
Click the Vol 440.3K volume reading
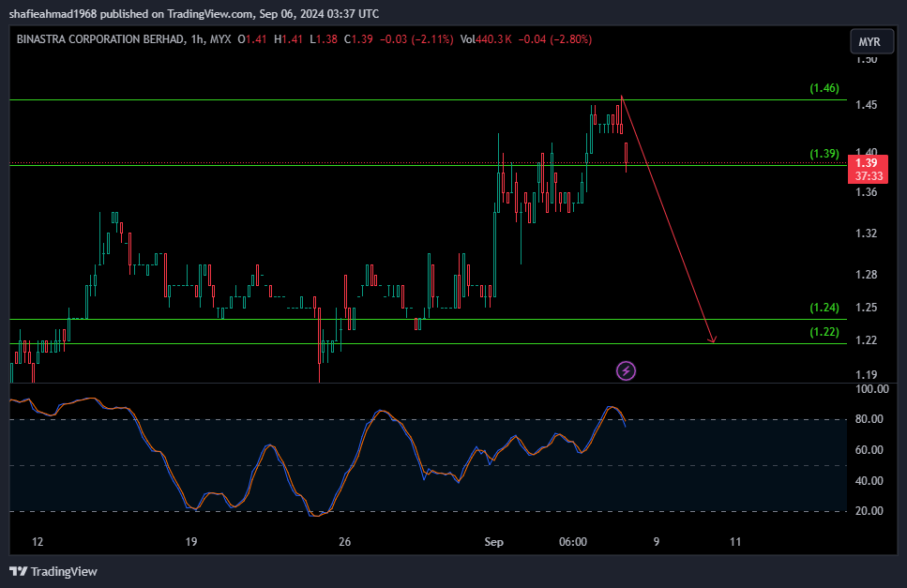pyautogui.click(x=486, y=39)
